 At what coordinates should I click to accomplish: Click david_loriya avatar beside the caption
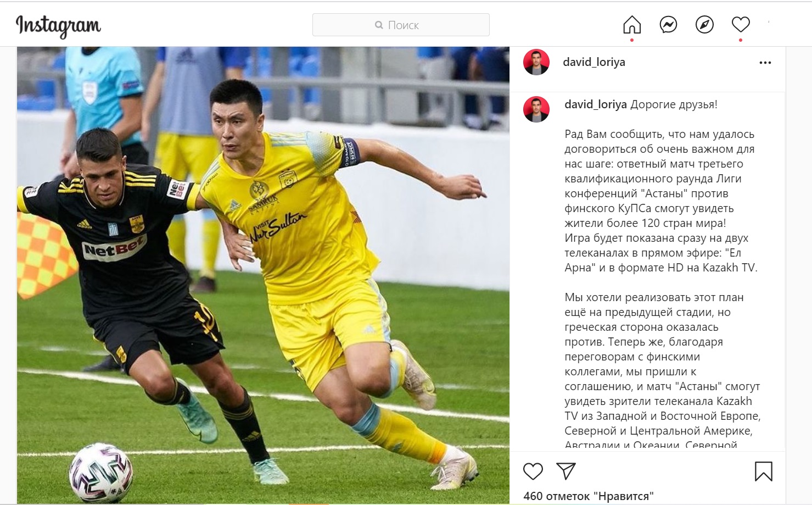pyautogui.click(x=536, y=109)
